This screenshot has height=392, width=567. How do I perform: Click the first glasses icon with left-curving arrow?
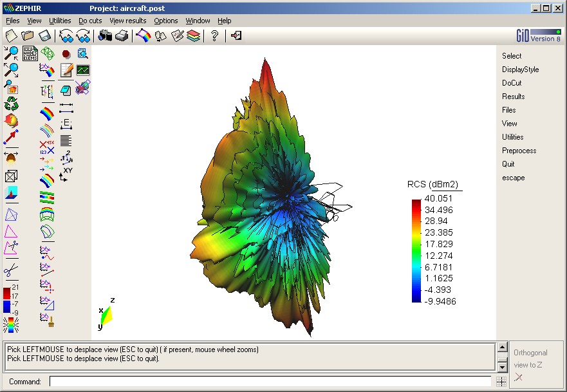point(66,35)
